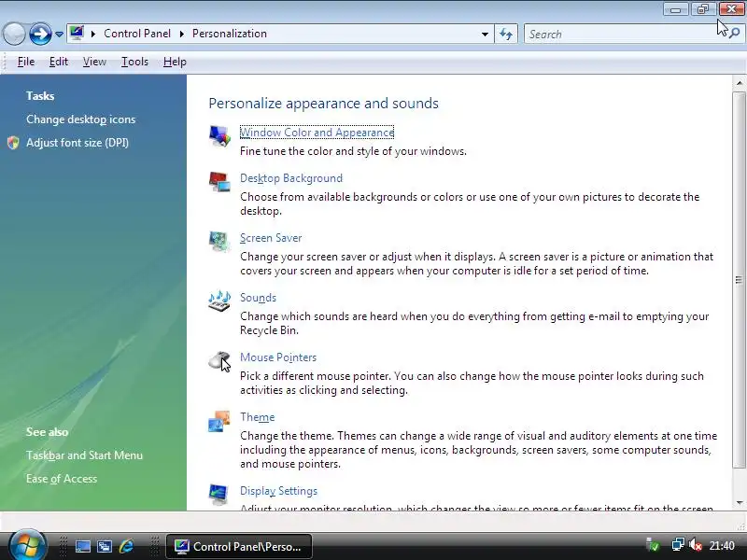Viewport: 747px width, 560px height.
Task: Open the File menu
Action: (26, 62)
